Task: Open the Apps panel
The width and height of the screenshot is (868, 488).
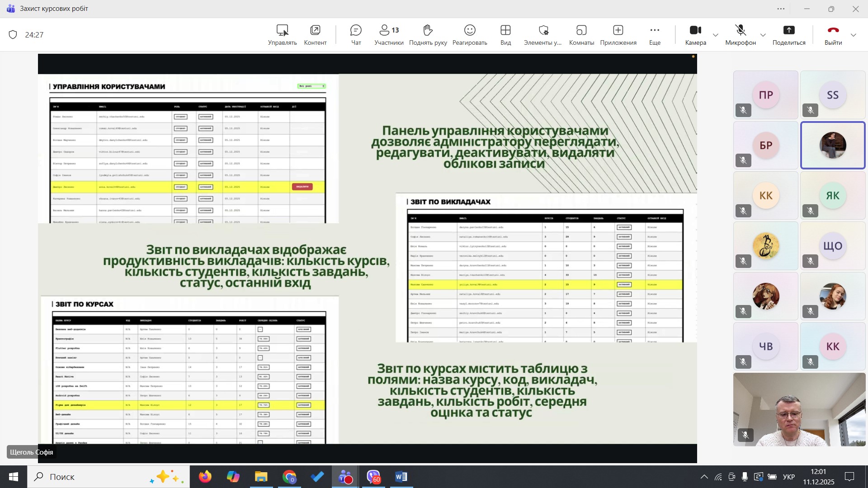Action: coord(618,35)
